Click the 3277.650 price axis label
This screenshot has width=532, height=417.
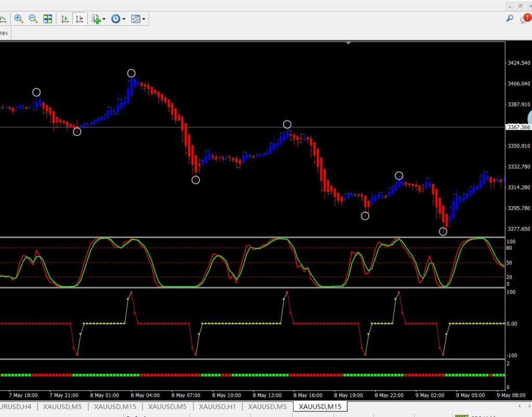518,229
